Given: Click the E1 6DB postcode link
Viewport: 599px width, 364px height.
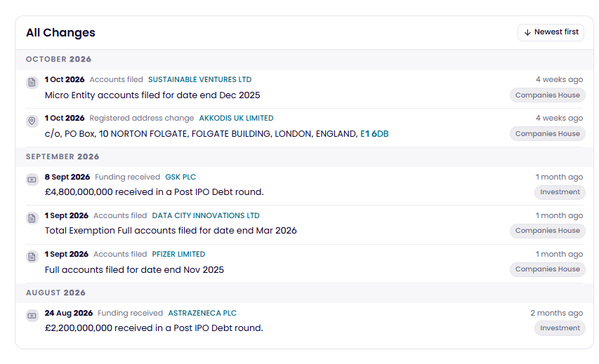Looking at the screenshot, I should [x=374, y=134].
